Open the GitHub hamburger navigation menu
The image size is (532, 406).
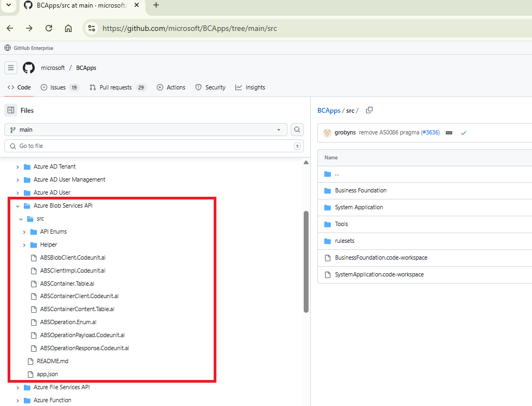(11, 68)
